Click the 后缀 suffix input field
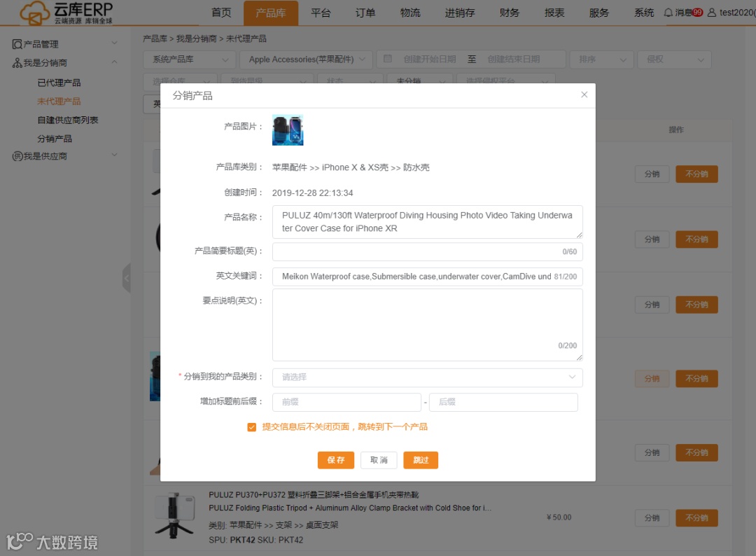 point(503,402)
